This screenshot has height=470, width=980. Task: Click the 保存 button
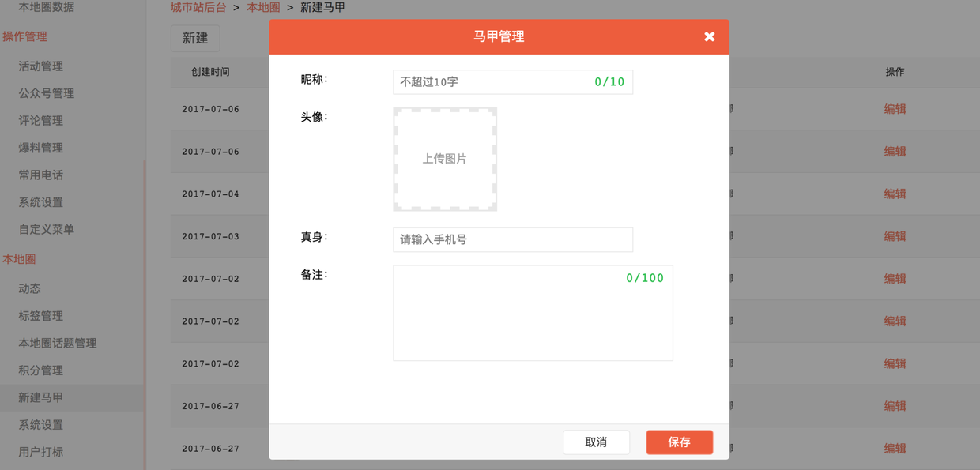679,442
